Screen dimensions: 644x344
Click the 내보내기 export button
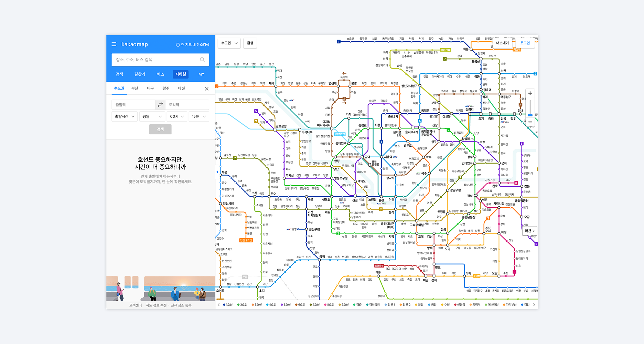coord(502,43)
